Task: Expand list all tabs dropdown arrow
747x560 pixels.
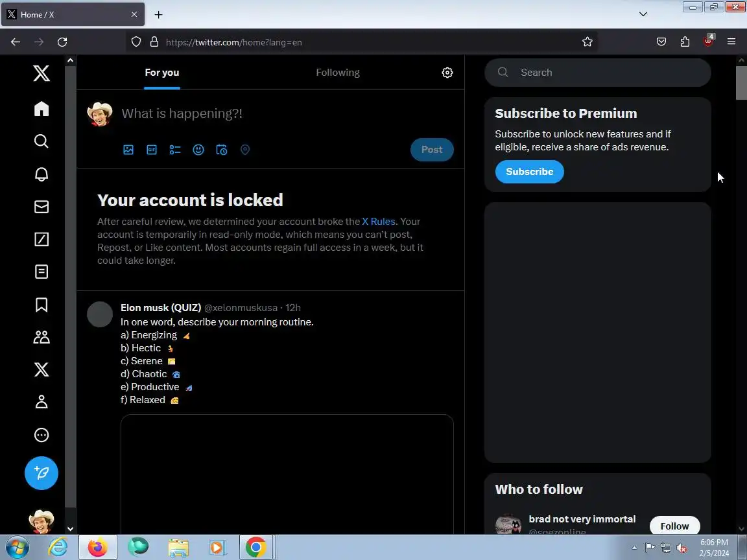Action: [x=643, y=14]
